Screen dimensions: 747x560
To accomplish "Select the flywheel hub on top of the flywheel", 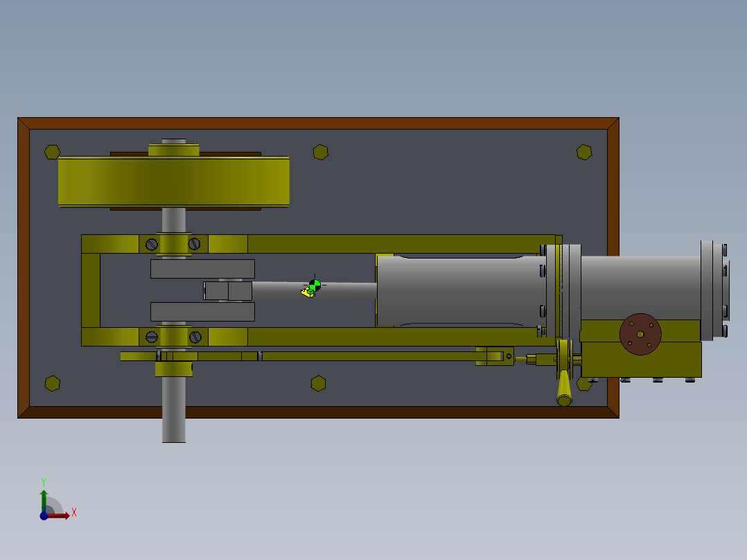I will coord(173,150).
